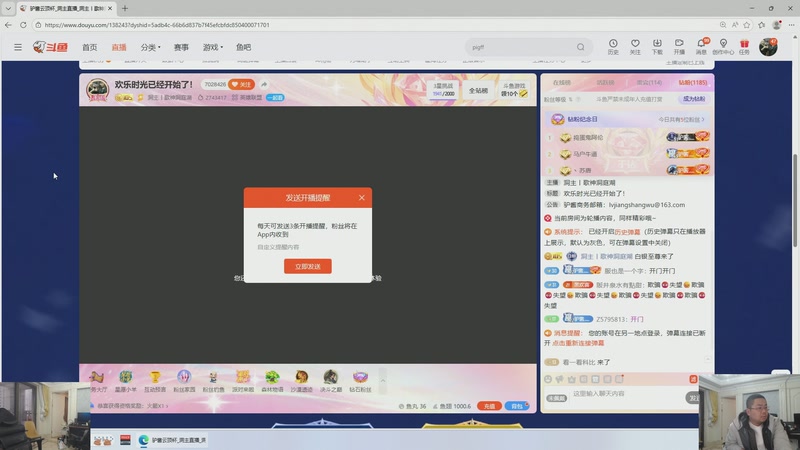Collapse the activity bar with up chevron
Screen dimensions: 800x450
click(x=383, y=381)
